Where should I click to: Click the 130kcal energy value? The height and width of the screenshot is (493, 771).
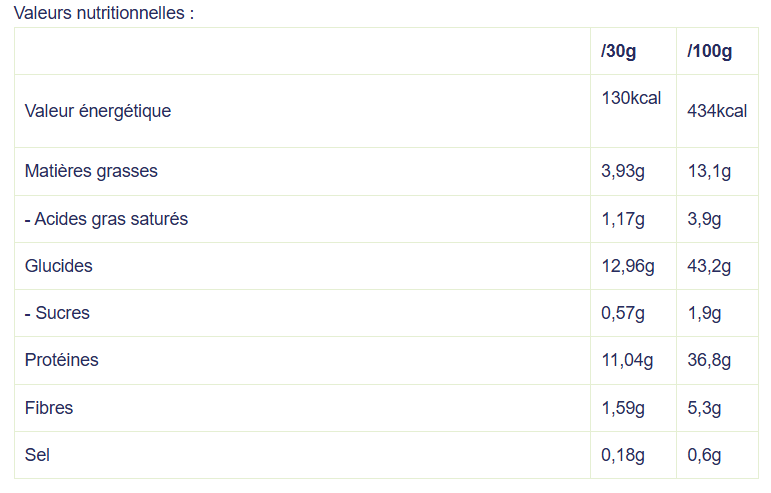point(631,98)
